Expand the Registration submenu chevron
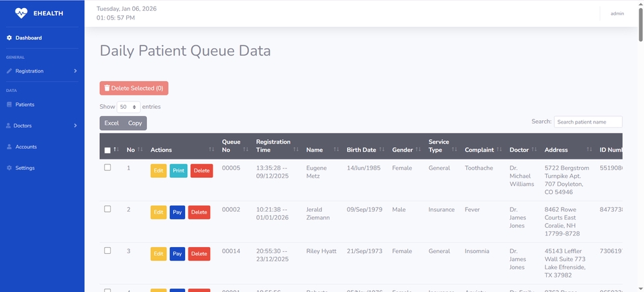Viewport: 644px width, 292px height. [x=75, y=70]
